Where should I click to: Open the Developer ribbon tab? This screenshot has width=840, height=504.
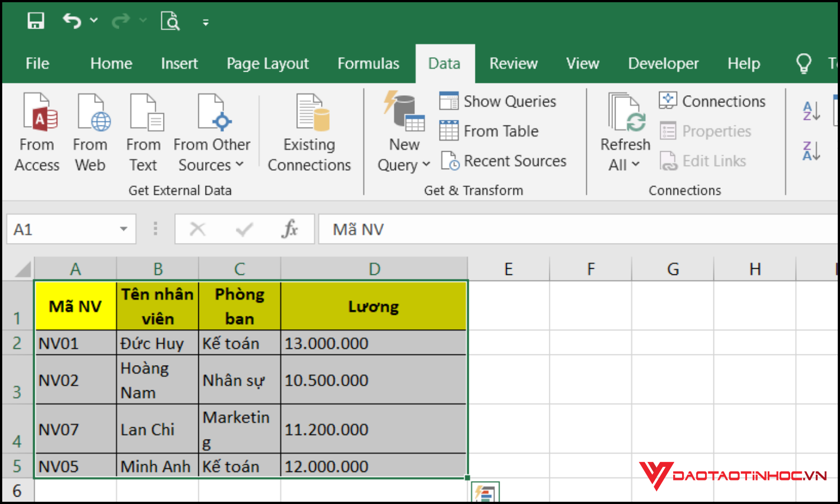(x=663, y=63)
